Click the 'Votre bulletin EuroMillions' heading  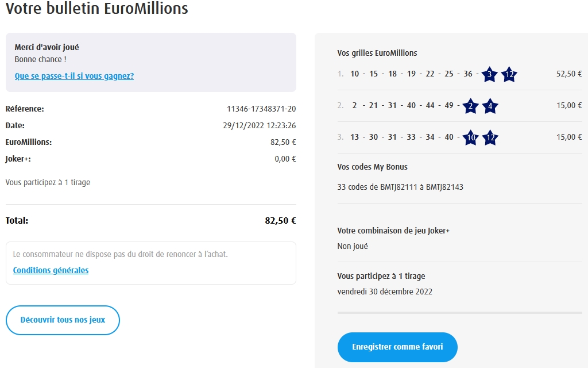(96, 9)
